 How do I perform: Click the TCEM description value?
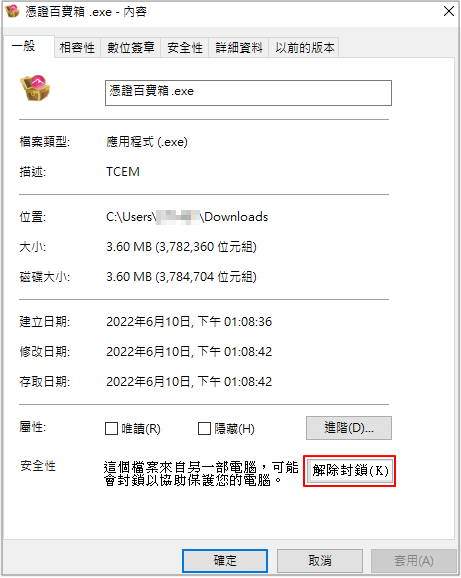coord(123,172)
